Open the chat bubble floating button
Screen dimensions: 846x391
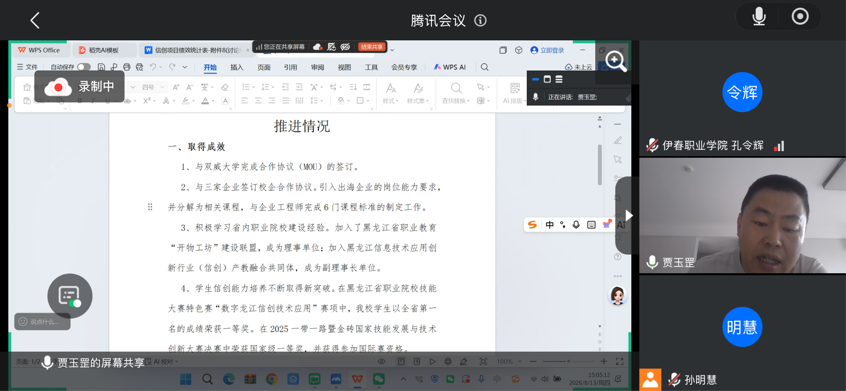tap(70, 296)
